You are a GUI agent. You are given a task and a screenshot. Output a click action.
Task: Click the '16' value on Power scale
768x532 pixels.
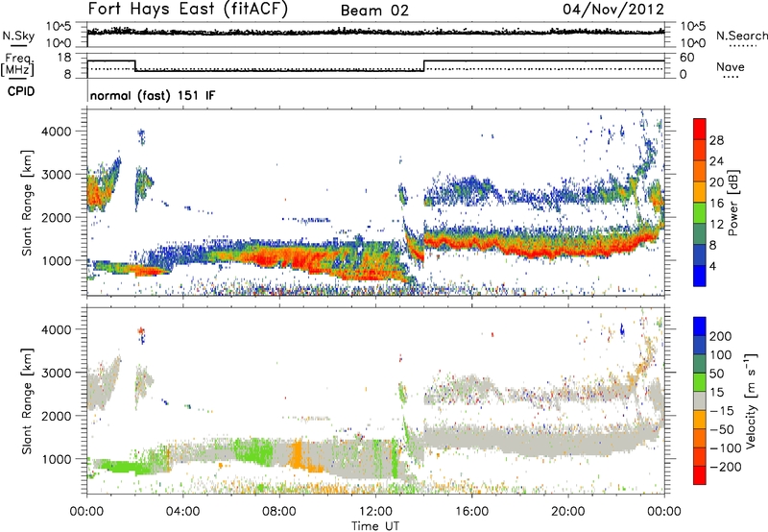tap(716, 204)
